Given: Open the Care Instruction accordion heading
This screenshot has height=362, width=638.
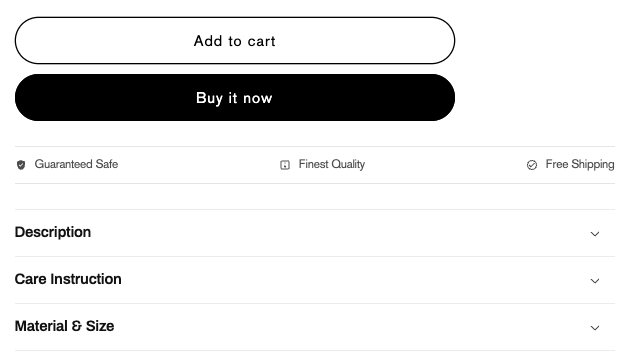Looking at the screenshot, I should [68, 279].
